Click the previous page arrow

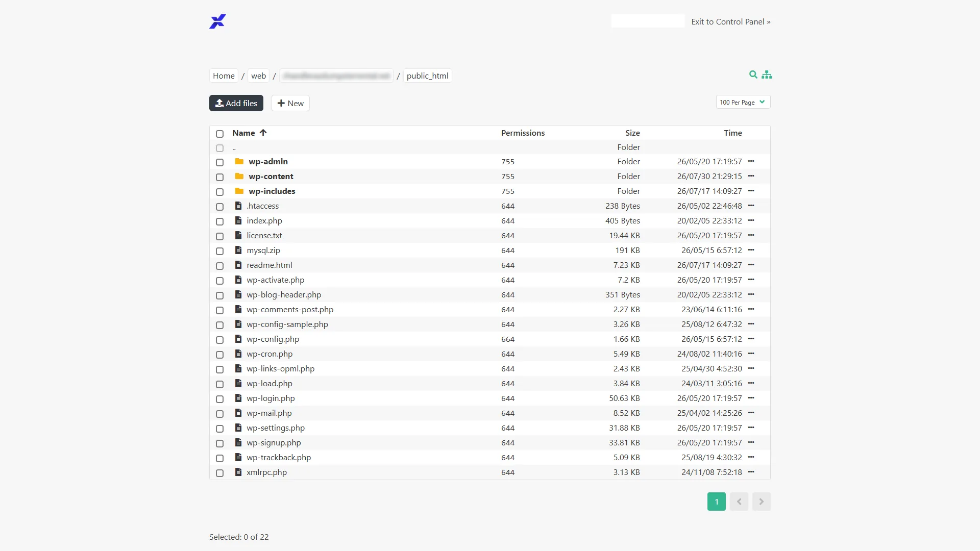coord(739,502)
